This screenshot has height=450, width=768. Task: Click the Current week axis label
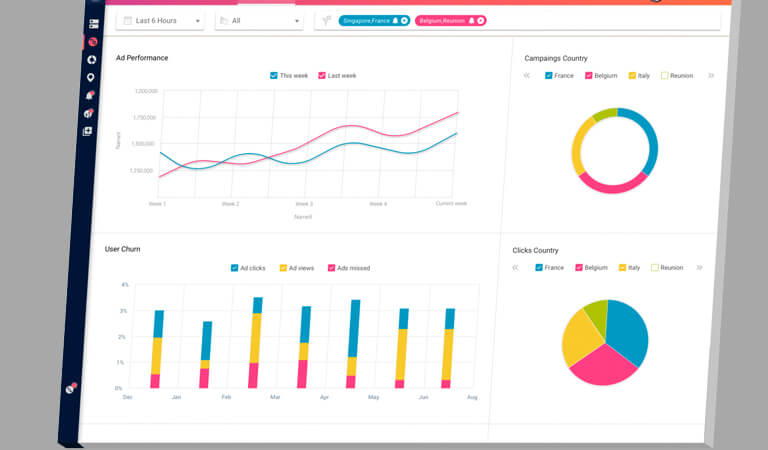pos(451,203)
